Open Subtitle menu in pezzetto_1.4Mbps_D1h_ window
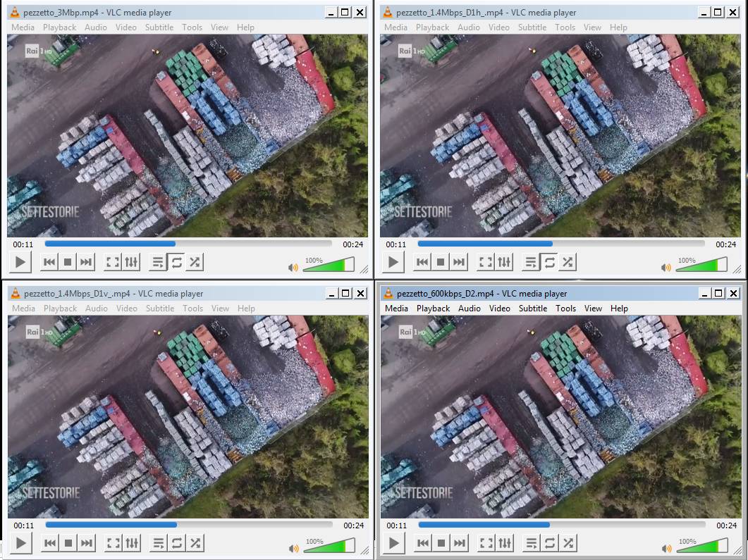The height and width of the screenshot is (560, 748). 532,27
